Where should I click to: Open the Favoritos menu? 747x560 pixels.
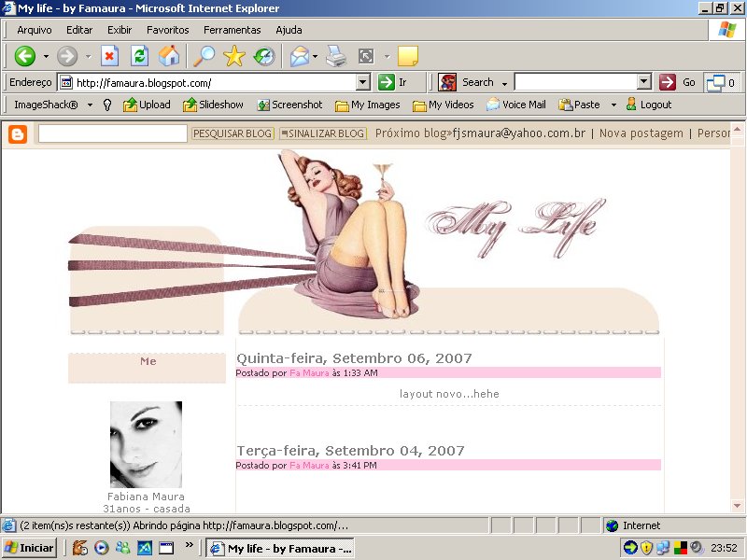coord(168,30)
